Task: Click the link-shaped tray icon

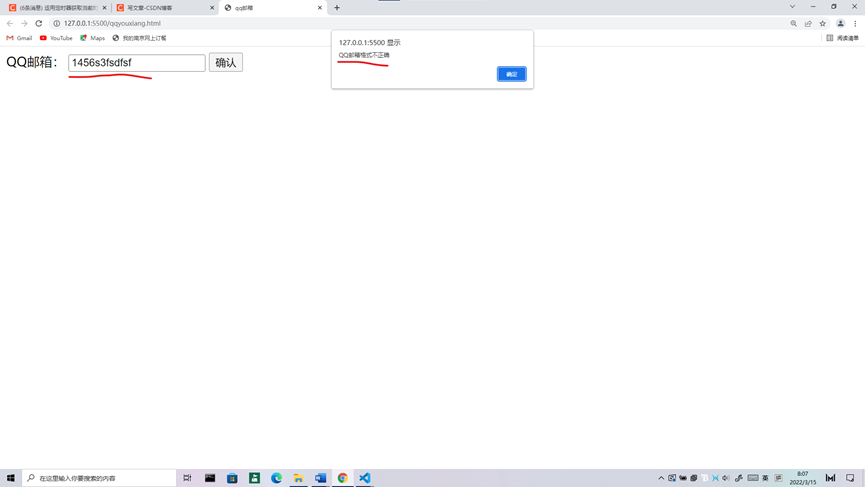Action: click(739, 478)
